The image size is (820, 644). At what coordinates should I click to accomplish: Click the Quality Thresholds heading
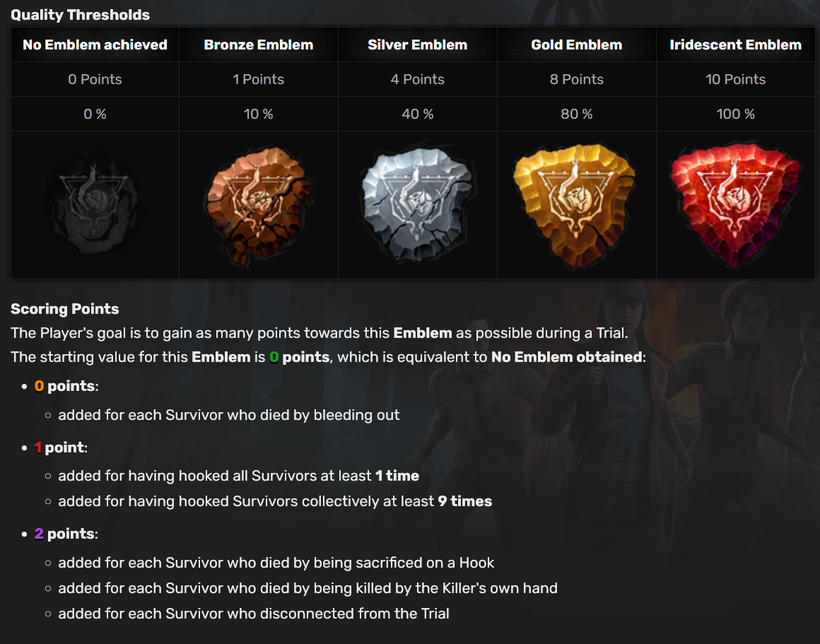[80, 15]
